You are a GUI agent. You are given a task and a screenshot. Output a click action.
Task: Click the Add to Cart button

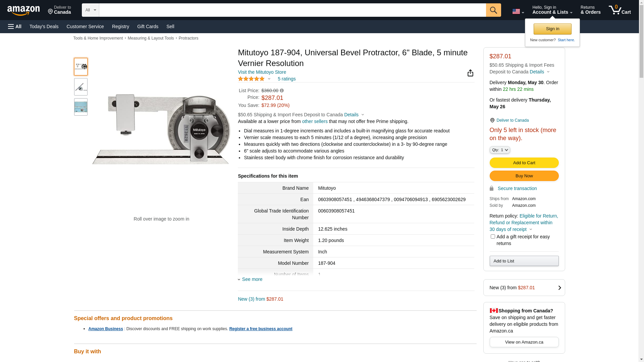tap(524, 163)
